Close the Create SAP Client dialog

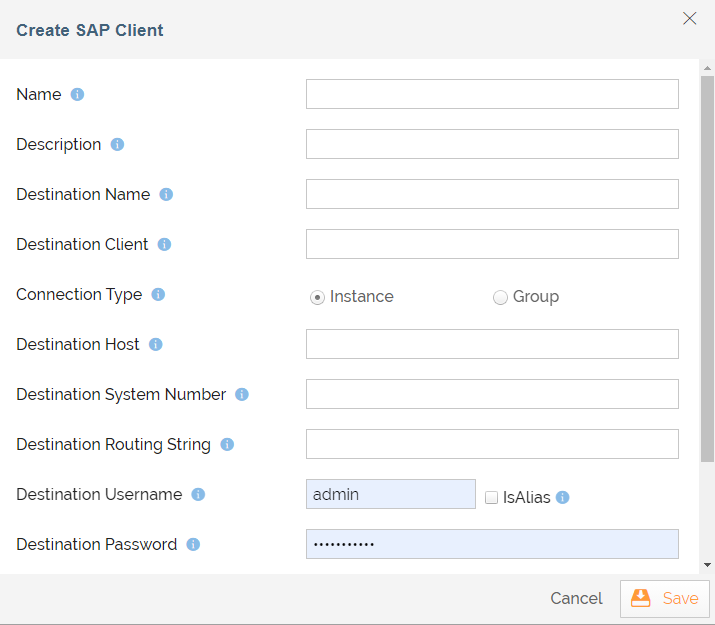tap(689, 18)
